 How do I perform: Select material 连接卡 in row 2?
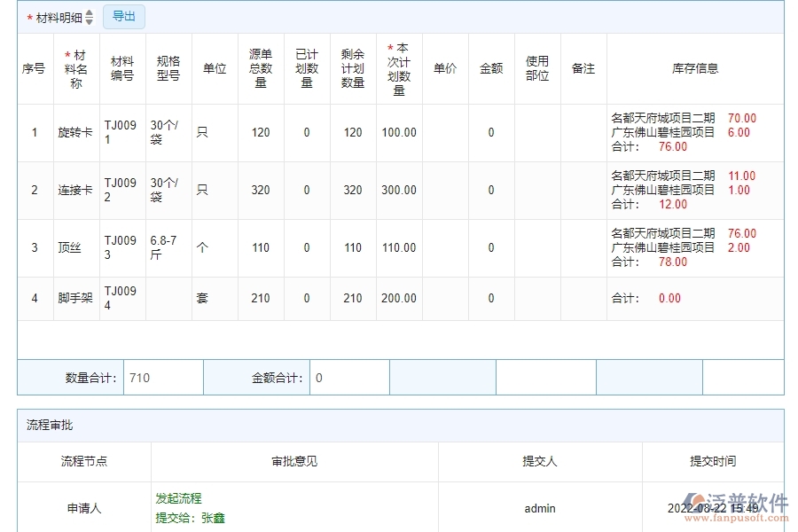pyautogui.click(x=76, y=189)
